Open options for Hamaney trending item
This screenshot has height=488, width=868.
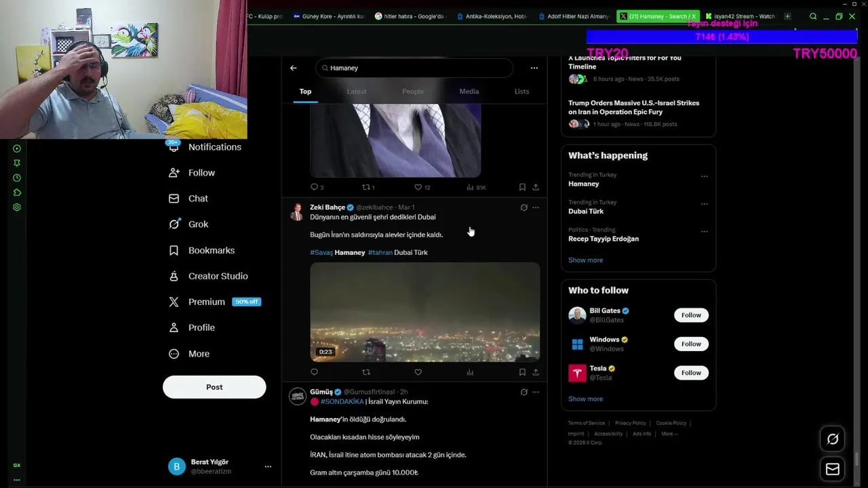(705, 176)
